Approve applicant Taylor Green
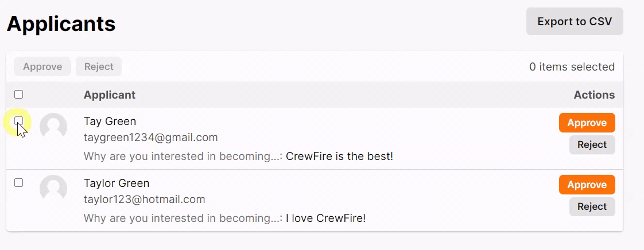644x250 pixels. [587, 185]
